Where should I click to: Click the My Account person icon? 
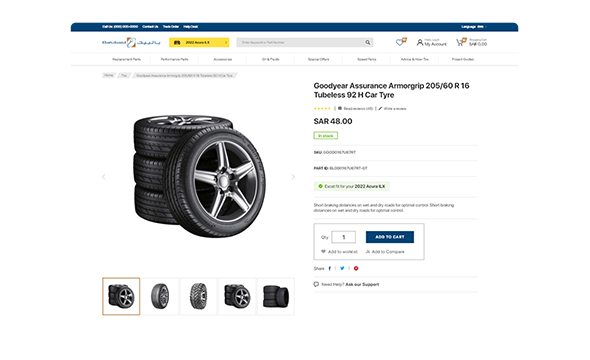420,43
